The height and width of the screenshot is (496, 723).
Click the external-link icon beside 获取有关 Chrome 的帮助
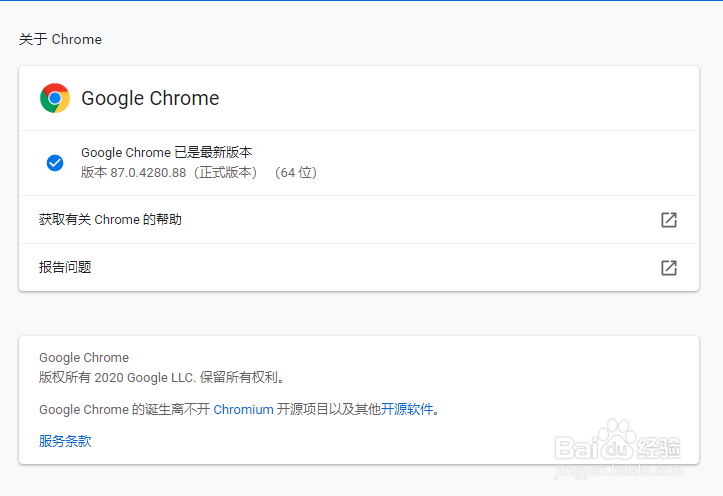[669, 220]
